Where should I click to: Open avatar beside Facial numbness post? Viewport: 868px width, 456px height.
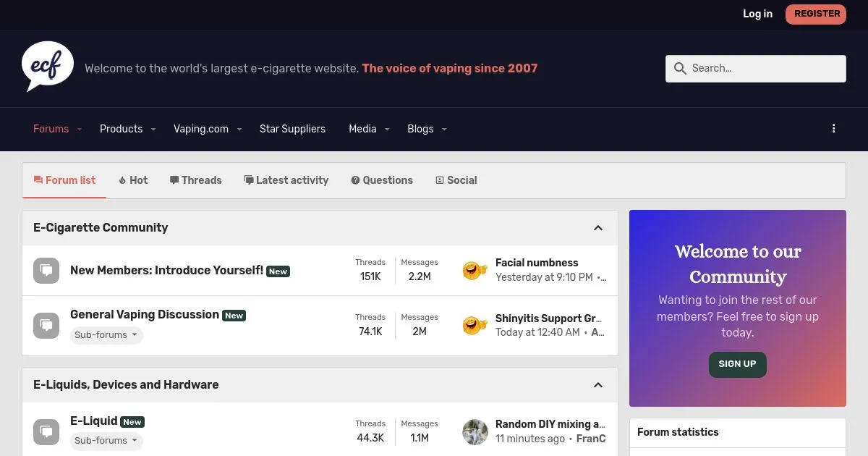click(x=475, y=271)
